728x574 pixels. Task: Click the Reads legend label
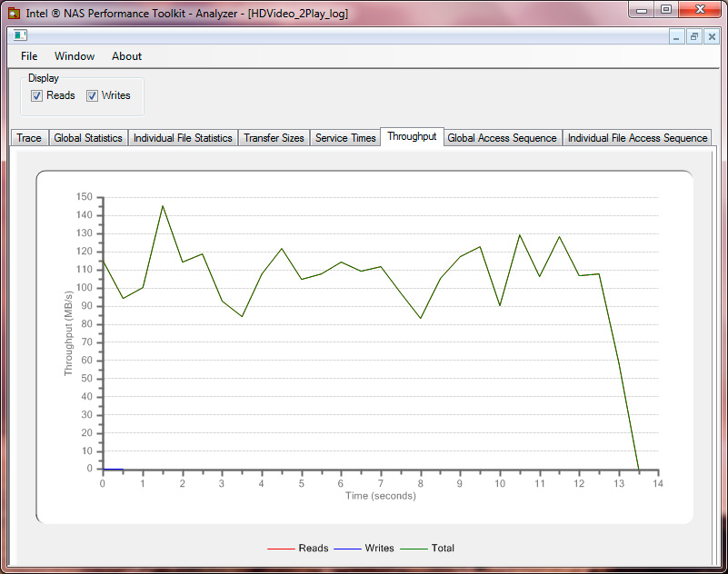click(314, 548)
